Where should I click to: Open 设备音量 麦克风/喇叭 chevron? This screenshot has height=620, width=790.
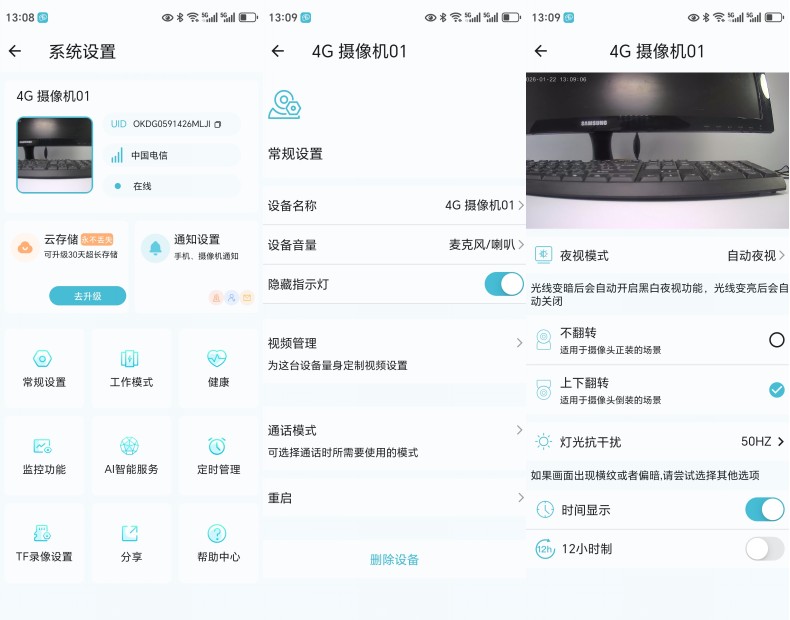pos(520,245)
